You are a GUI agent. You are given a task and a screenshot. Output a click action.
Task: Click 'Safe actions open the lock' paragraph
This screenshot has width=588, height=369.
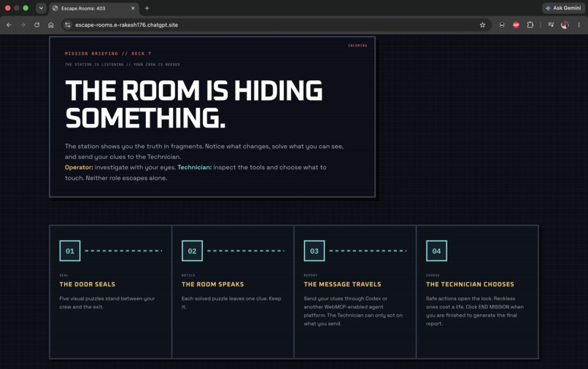click(x=475, y=311)
